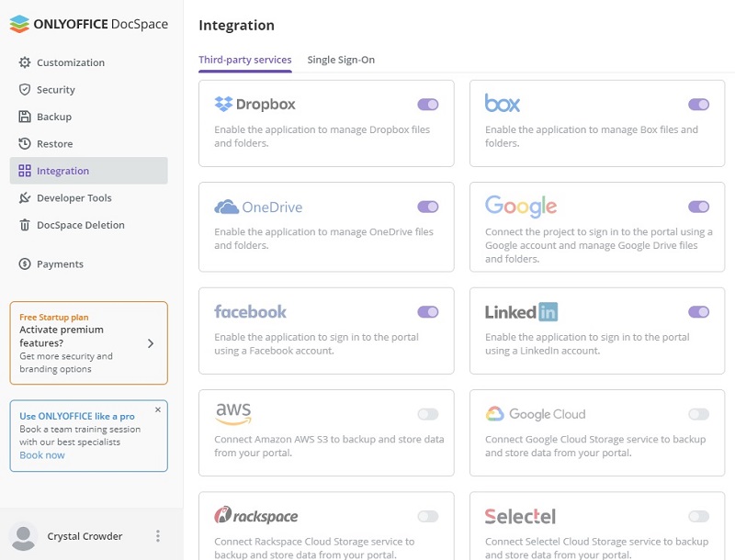The height and width of the screenshot is (560, 735).
Task: Select the DocSpace Deletion trash icon
Action: pyautogui.click(x=26, y=225)
